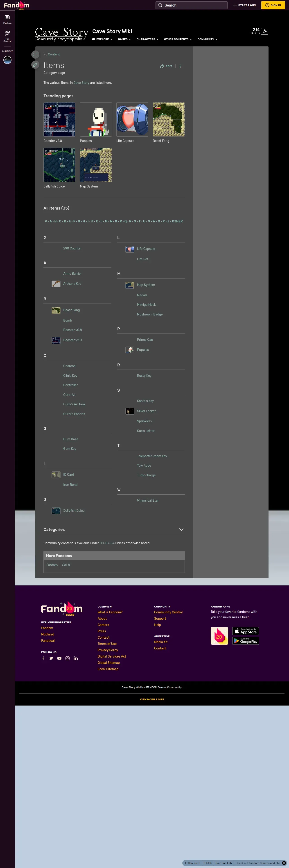Viewport: 289px width, 868px height.
Task: Open Puppies trending thumbnail
Action: (96, 119)
